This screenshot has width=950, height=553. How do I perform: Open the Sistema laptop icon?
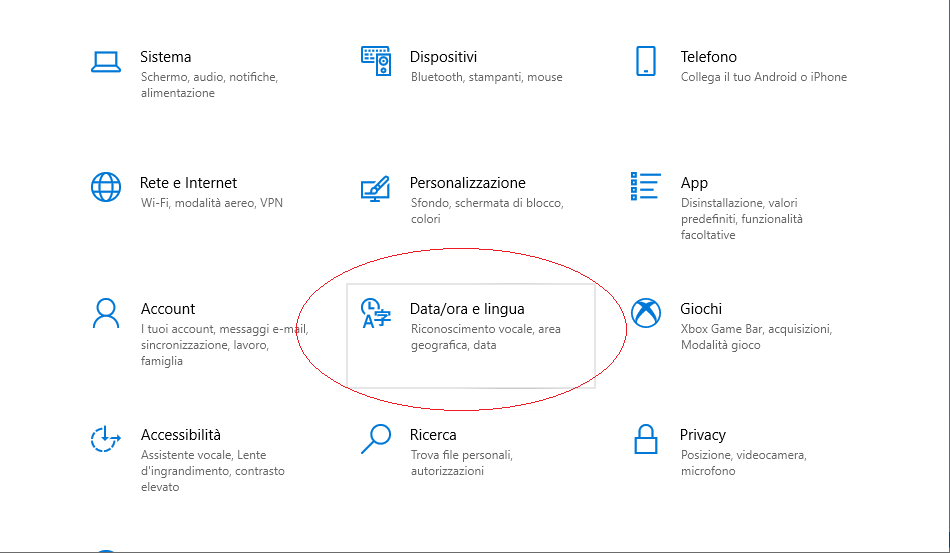pos(105,62)
